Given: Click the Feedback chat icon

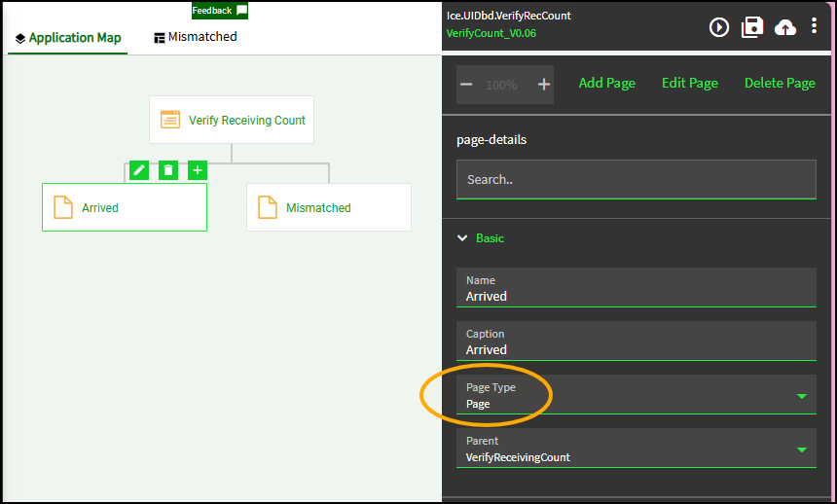Looking at the screenshot, I should tap(241, 11).
